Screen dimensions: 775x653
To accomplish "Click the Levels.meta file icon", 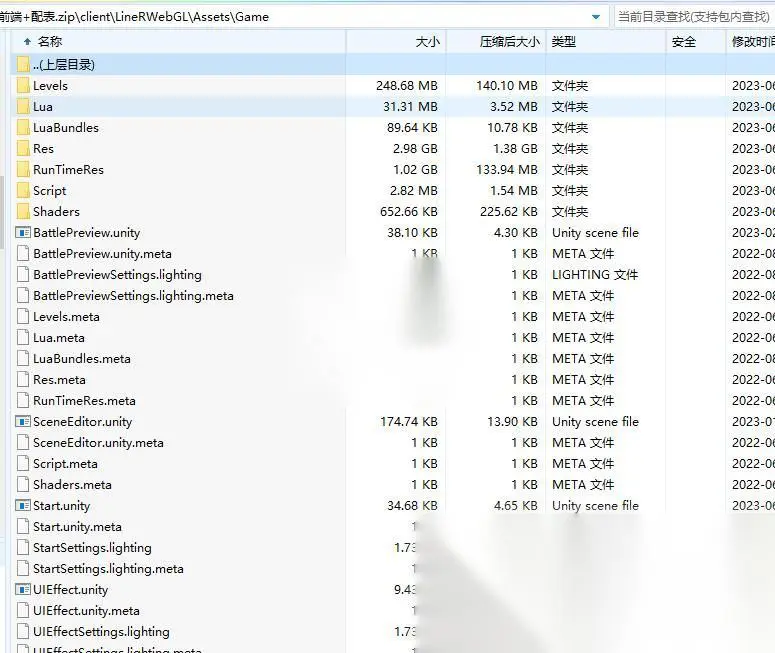I will click(23, 316).
